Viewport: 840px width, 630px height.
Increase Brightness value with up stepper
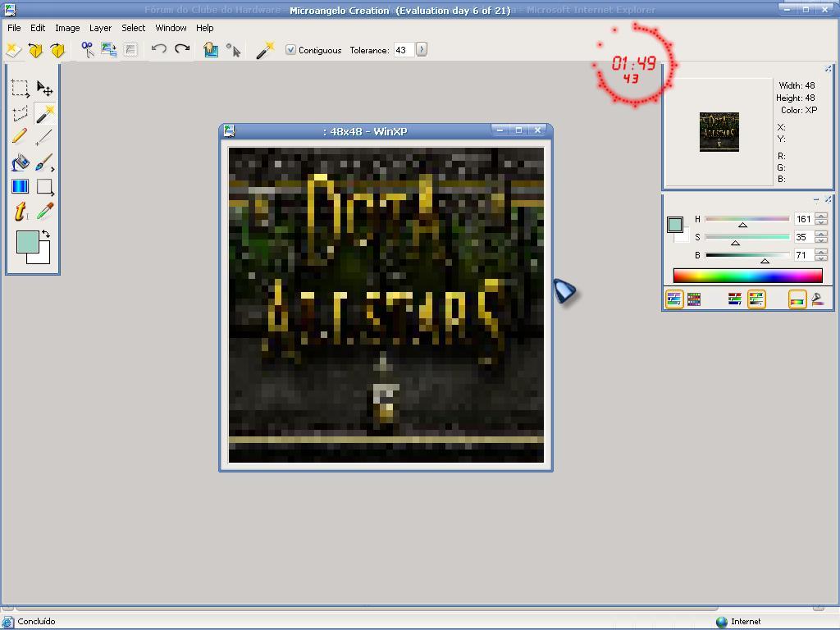820,252
